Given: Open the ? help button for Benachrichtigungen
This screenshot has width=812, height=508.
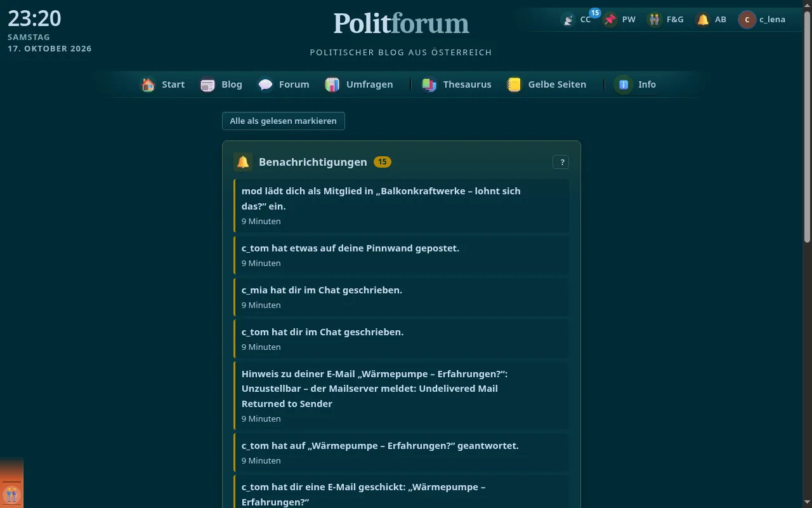Looking at the screenshot, I should 561,162.
